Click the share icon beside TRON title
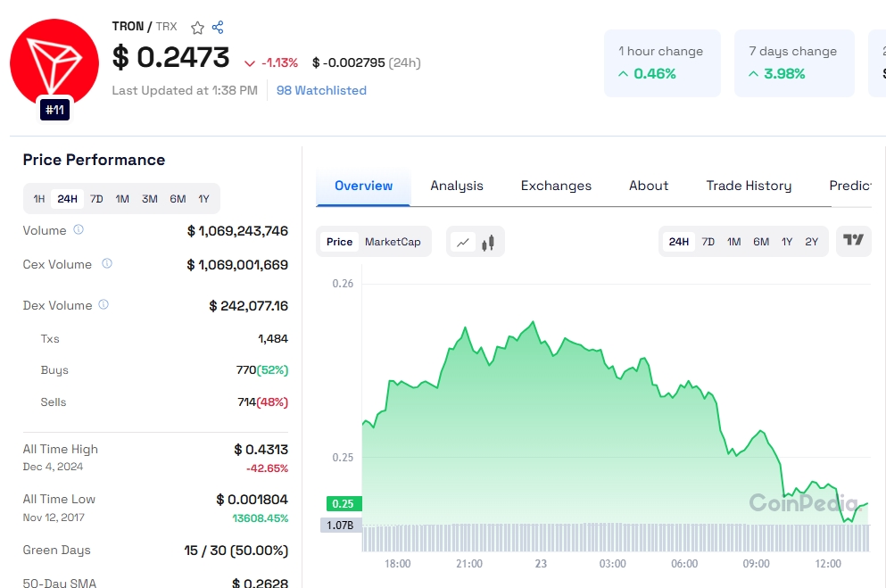886x588 pixels. [218, 28]
